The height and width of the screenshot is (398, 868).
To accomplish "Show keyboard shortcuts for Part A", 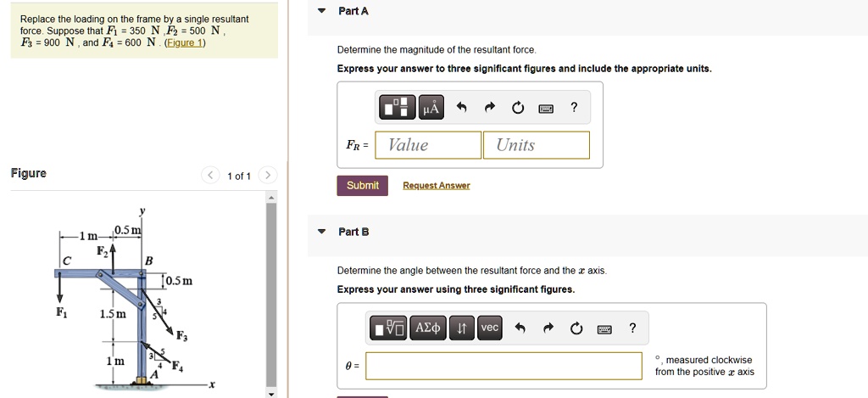I will pyautogui.click(x=547, y=108).
